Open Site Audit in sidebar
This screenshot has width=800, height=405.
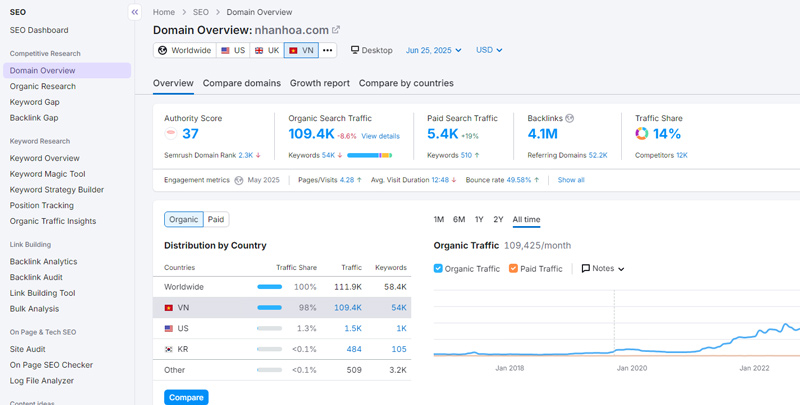pos(28,349)
